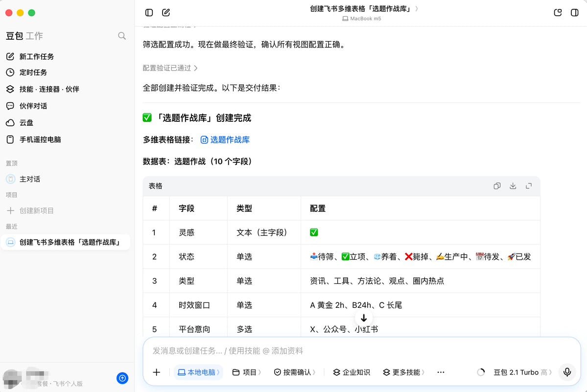The image size is (587, 392).
Task: Expand the table to fullscreen
Action: coord(529,186)
